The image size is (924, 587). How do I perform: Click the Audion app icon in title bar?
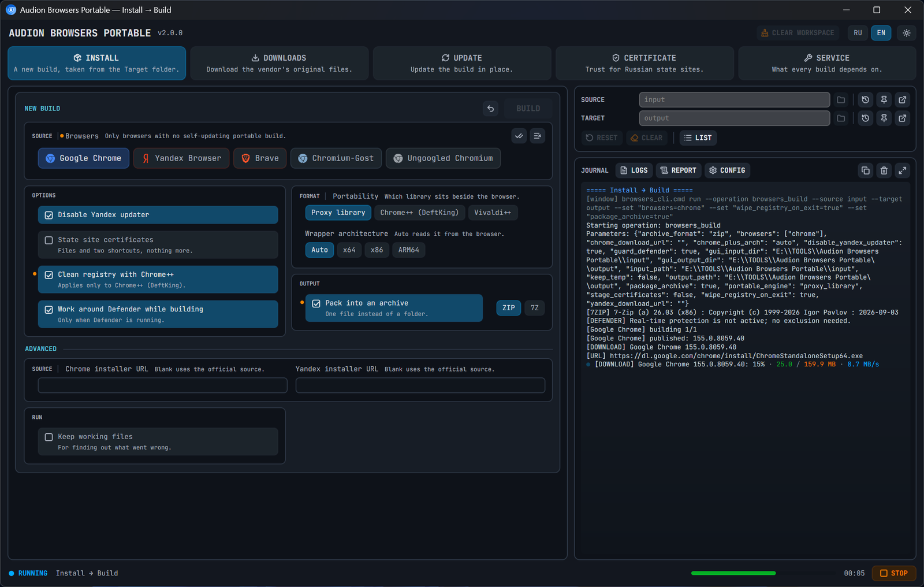pyautogui.click(x=10, y=10)
